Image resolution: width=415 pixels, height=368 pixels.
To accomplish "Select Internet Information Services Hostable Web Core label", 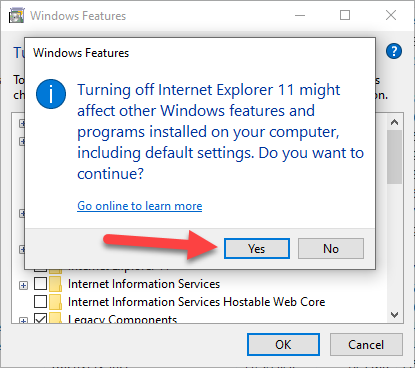I will click(x=196, y=302).
